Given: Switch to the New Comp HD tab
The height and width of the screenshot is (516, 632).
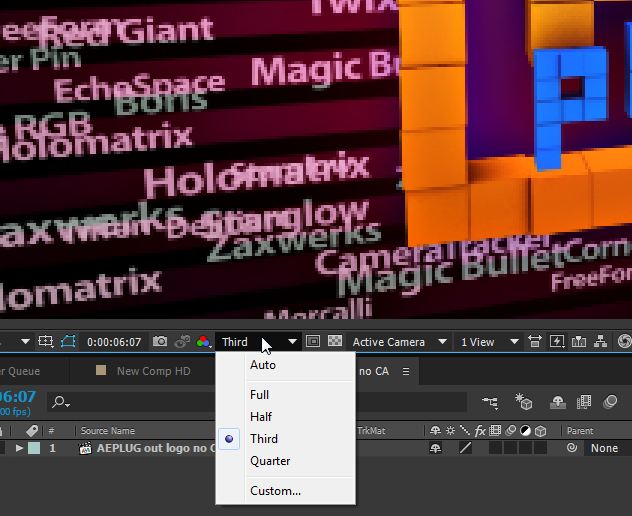Looking at the screenshot, I should point(144,371).
